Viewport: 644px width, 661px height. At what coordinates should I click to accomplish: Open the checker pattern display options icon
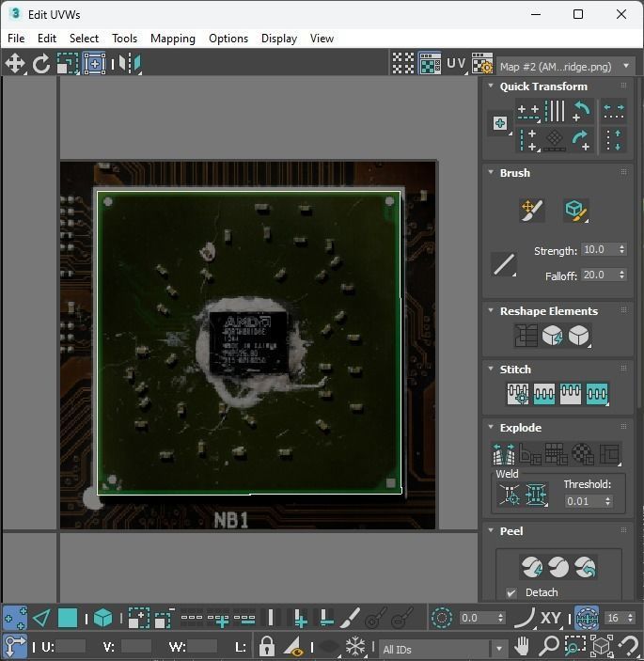403,64
